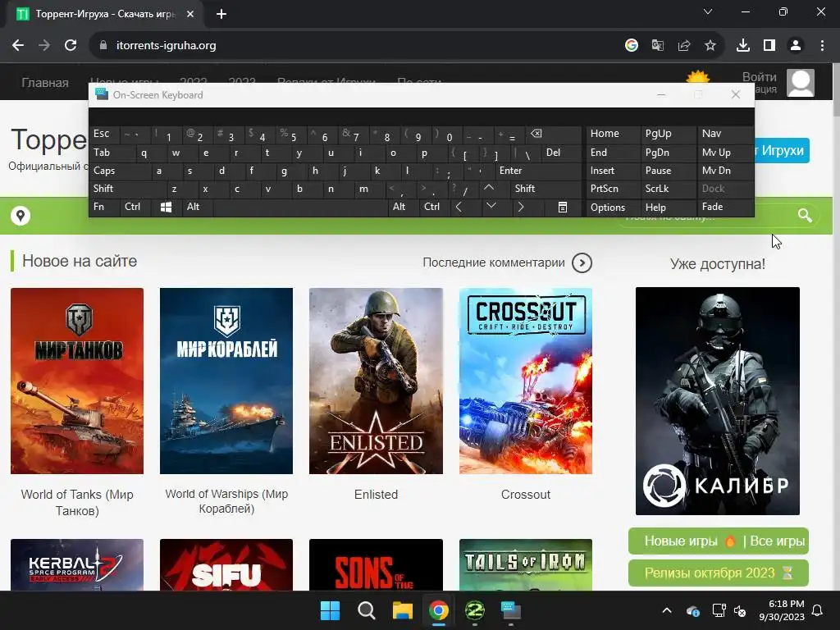The width and height of the screenshot is (840, 630).
Task: Click the Релизы октября 2023 button
Action: coord(719,573)
